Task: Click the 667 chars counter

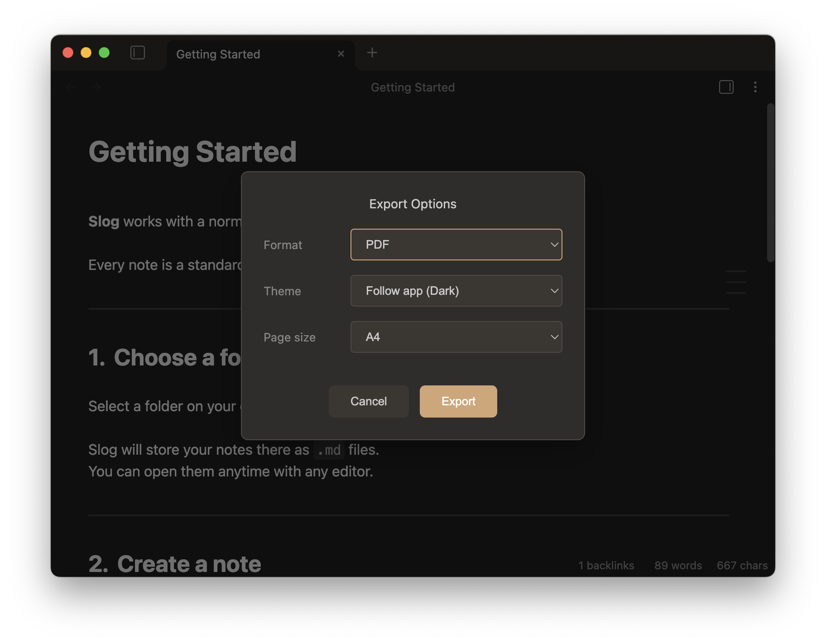Action: click(x=742, y=566)
